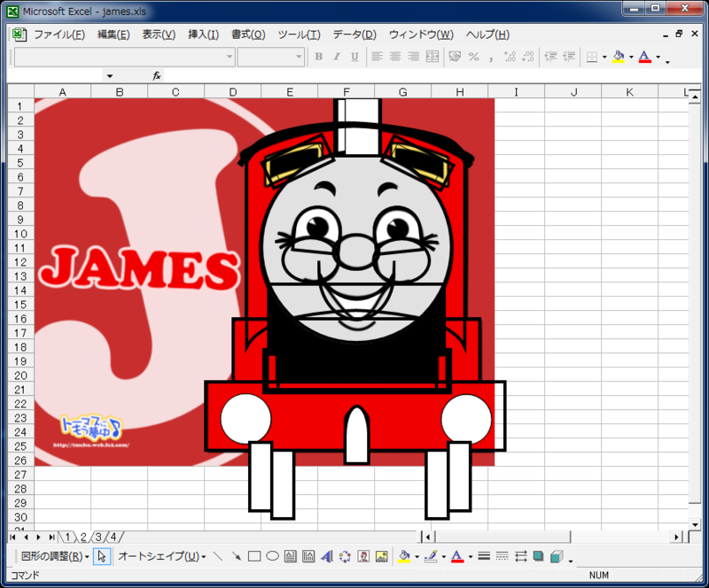Toggle Italic formatting
Viewport: 709px width, 588px height.
coord(337,57)
